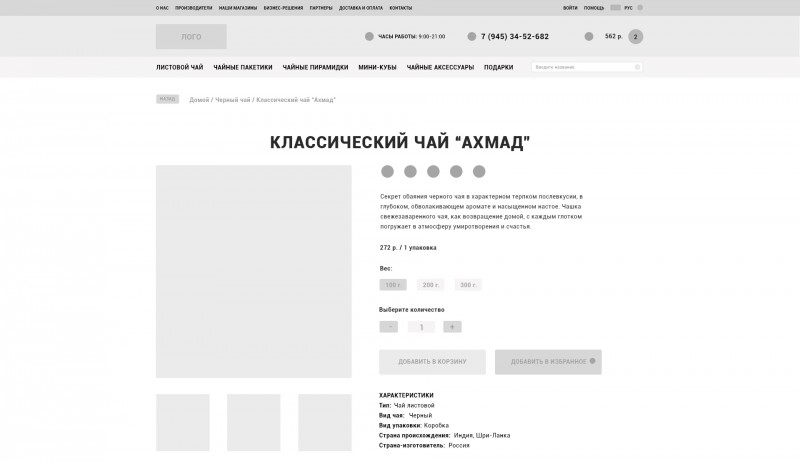Rate the product with the fourth star
This screenshot has width=800, height=462.
tap(456, 171)
